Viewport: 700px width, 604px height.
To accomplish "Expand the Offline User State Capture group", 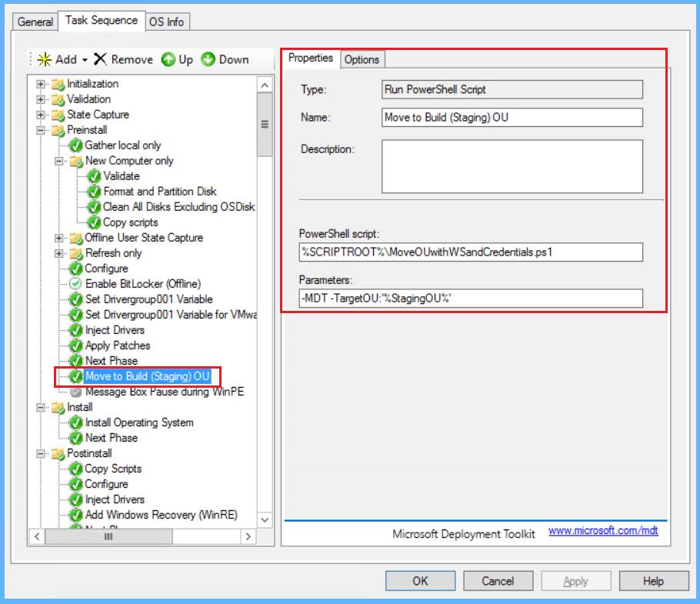I will click(x=59, y=238).
